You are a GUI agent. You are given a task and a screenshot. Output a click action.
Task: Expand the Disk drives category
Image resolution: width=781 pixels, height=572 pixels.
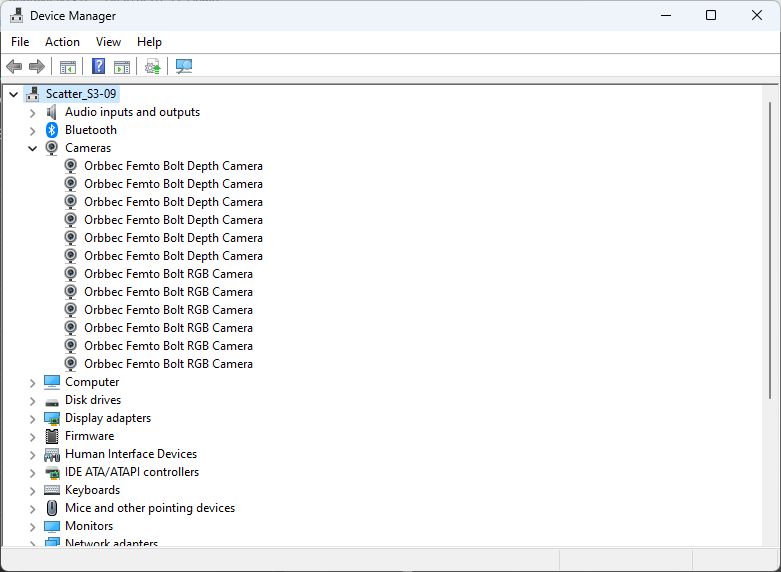pos(32,400)
